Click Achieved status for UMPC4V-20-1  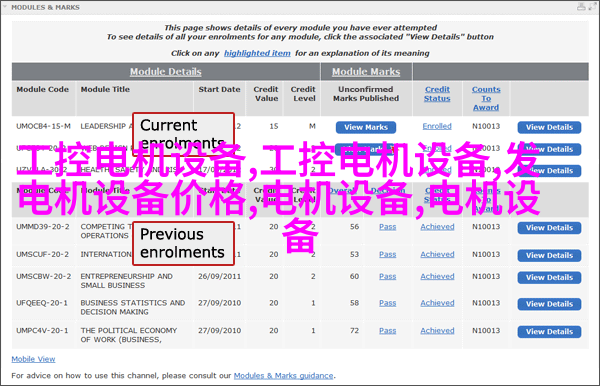point(437,331)
